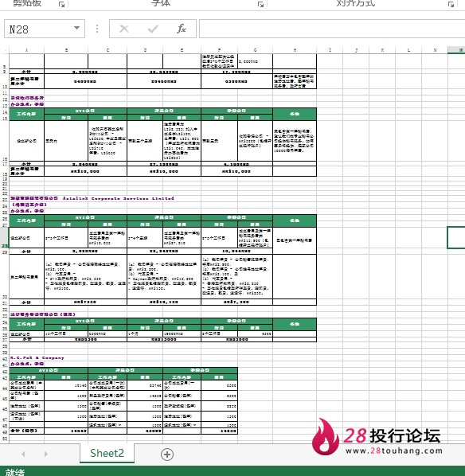Select column H by its header
The width and height of the screenshot is (465, 476).
pos(295,50)
